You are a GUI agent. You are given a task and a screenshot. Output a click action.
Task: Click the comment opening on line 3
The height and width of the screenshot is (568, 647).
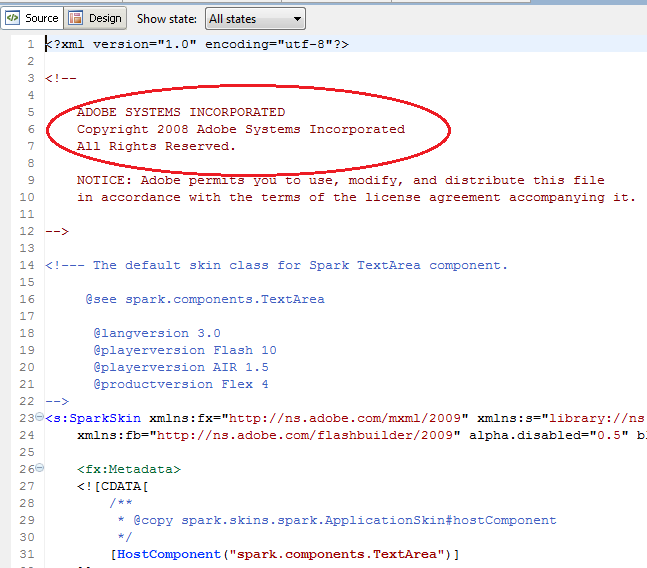coord(61,78)
